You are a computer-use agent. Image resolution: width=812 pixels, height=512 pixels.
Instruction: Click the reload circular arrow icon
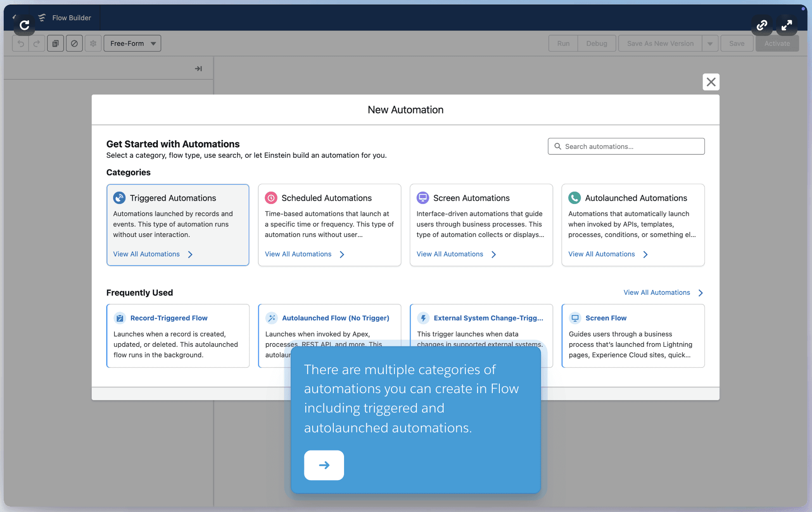tap(25, 25)
